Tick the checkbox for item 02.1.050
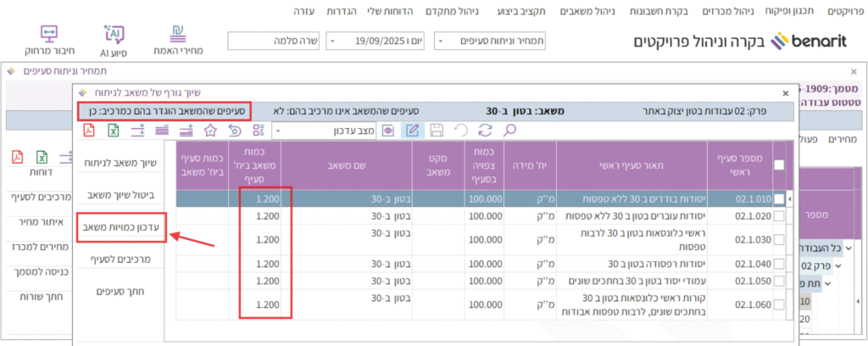 tap(778, 281)
